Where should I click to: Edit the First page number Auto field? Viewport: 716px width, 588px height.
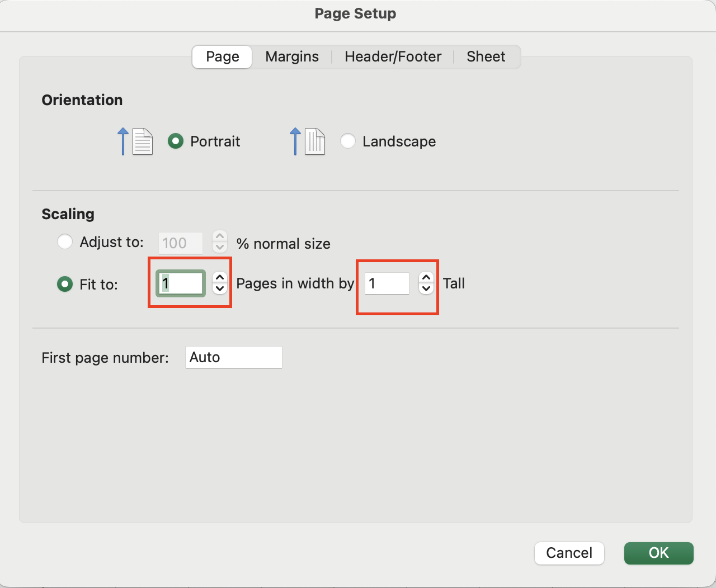pyautogui.click(x=233, y=357)
